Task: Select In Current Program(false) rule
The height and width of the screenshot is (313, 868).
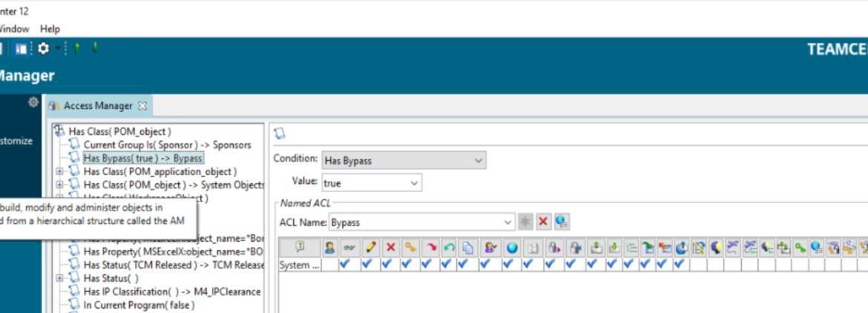Action: click(x=139, y=305)
